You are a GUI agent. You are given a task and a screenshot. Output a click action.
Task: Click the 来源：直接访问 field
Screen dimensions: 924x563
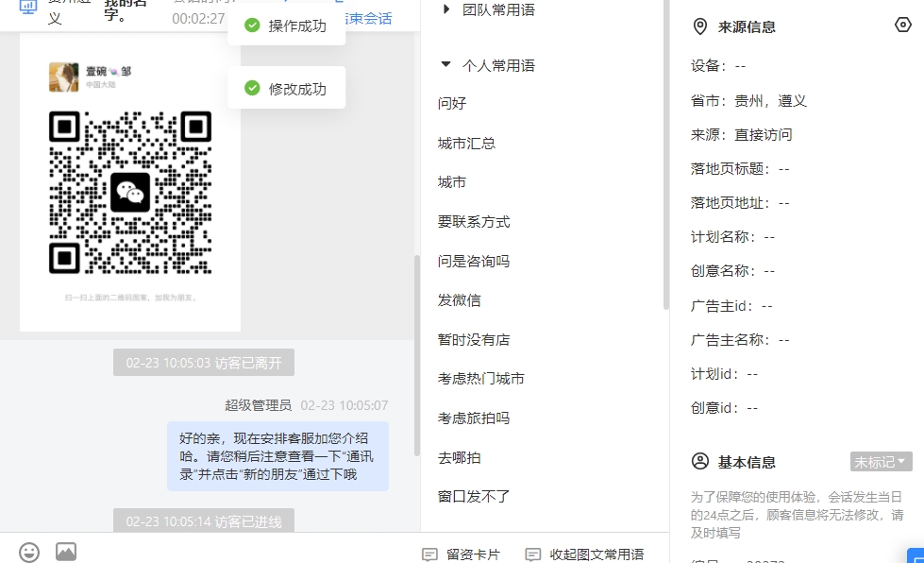tap(741, 135)
